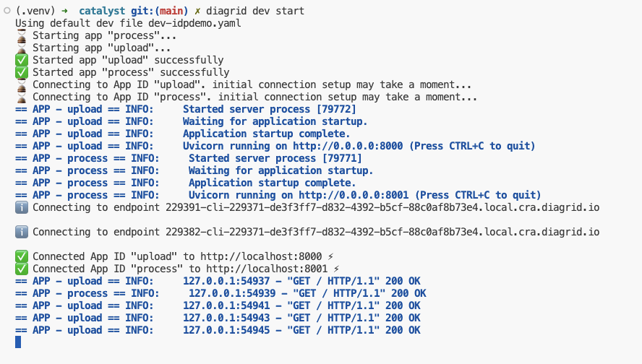Click the blue terminal cursor block
Screen dimensions: 642x364
pyautogui.click(x=18, y=342)
